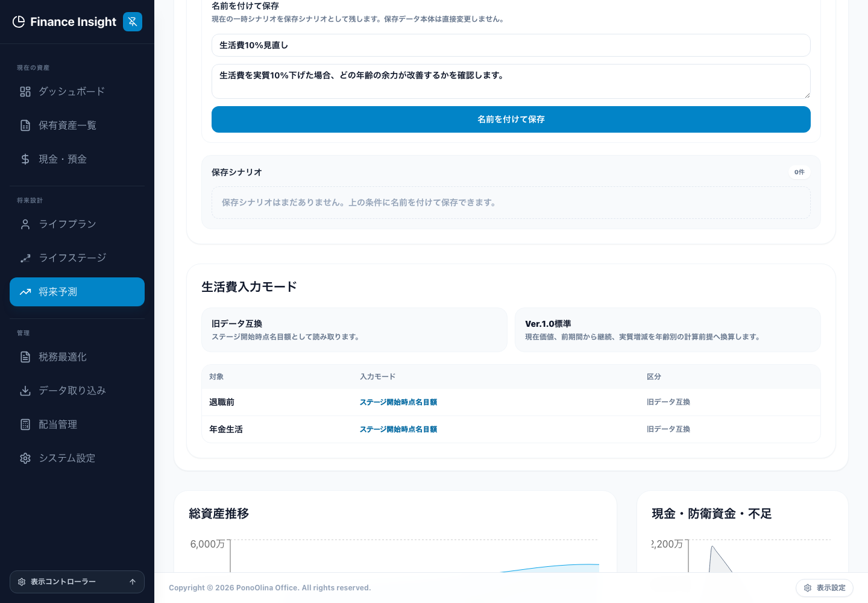Navigate to 税務最適化

click(x=77, y=357)
